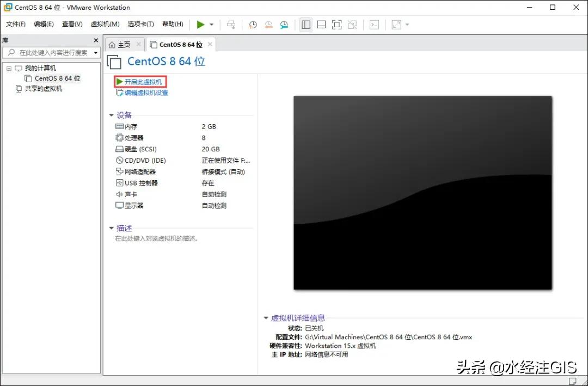Click the Ctrl+Alt+Del send icon
Viewport: 588px width, 386px height.
[231, 24]
